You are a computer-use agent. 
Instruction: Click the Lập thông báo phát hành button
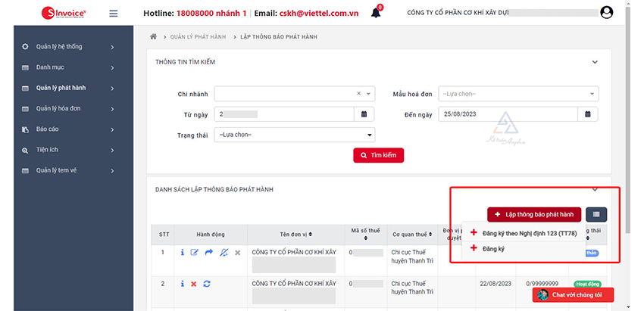point(535,215)
